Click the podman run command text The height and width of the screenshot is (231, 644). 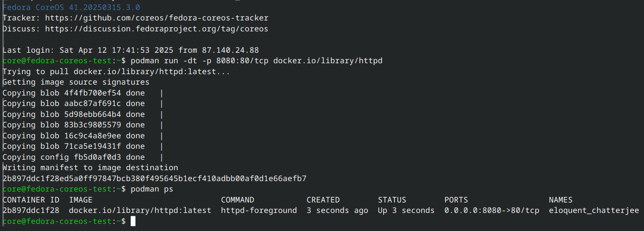click(x=256, y=61)
